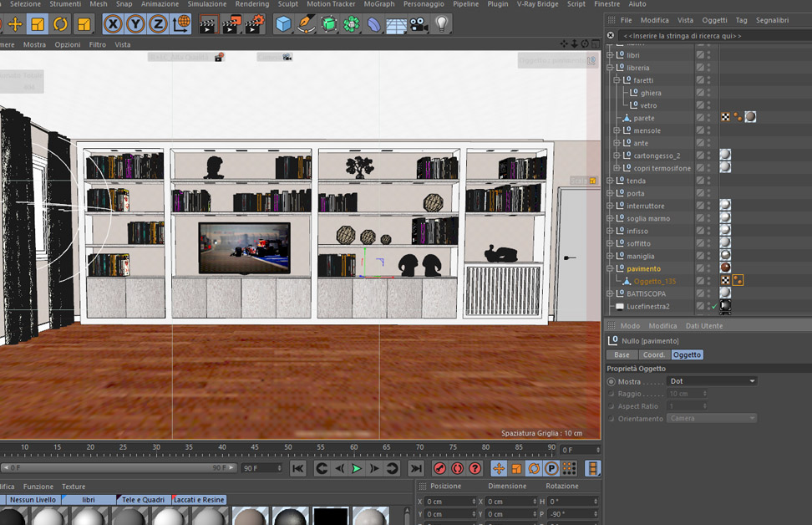Select the Scale tool
The height and width of the screenshot is (525, 812).
[38, 24]
